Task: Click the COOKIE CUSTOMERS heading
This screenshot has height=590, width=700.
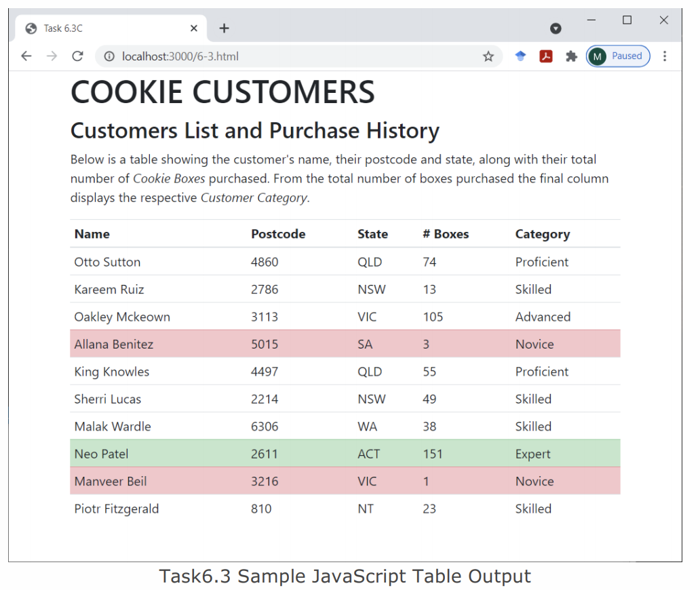Action: point(222,92)
